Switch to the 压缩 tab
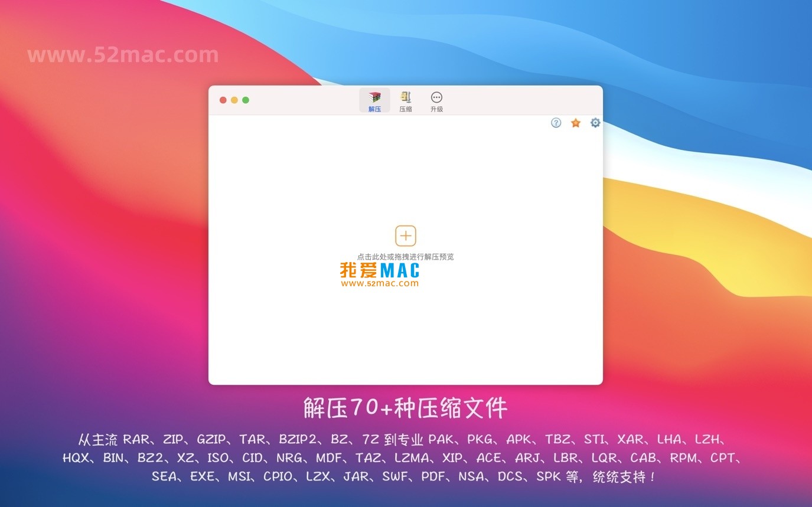The image size is (812, 507). click(x=406, y=101)
